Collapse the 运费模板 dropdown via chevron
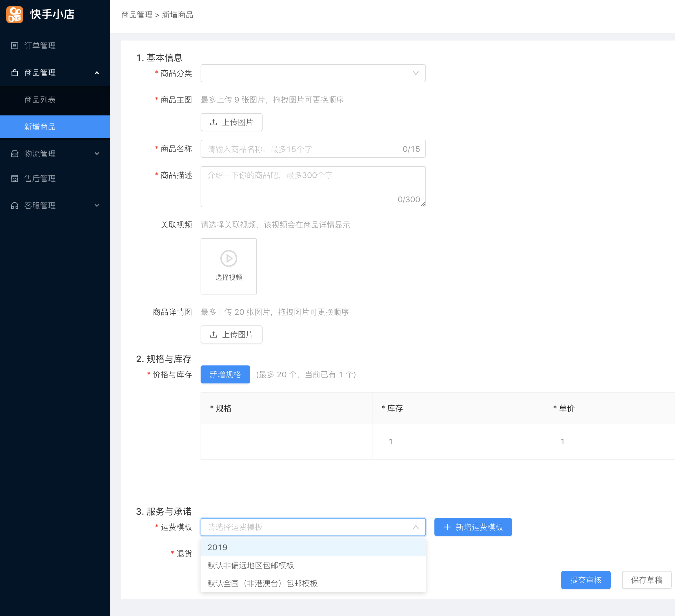The width and height of the screenshot is (675, 616). tap(415, 527)
